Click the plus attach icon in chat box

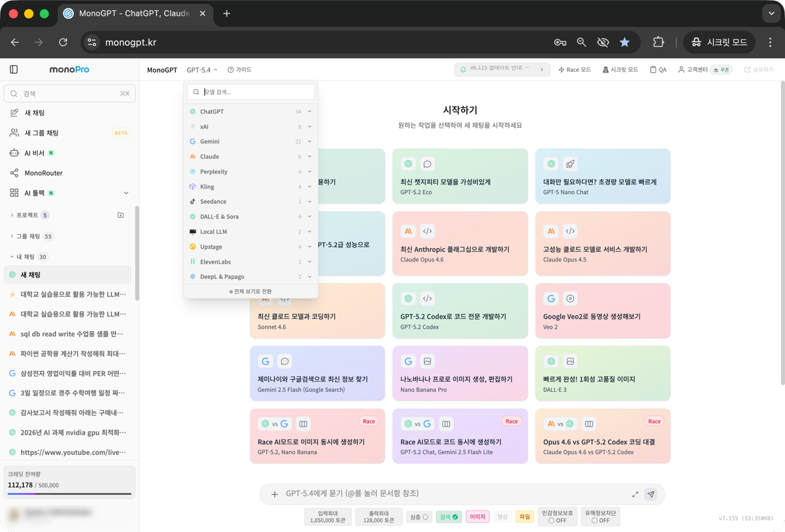[275, 494]
